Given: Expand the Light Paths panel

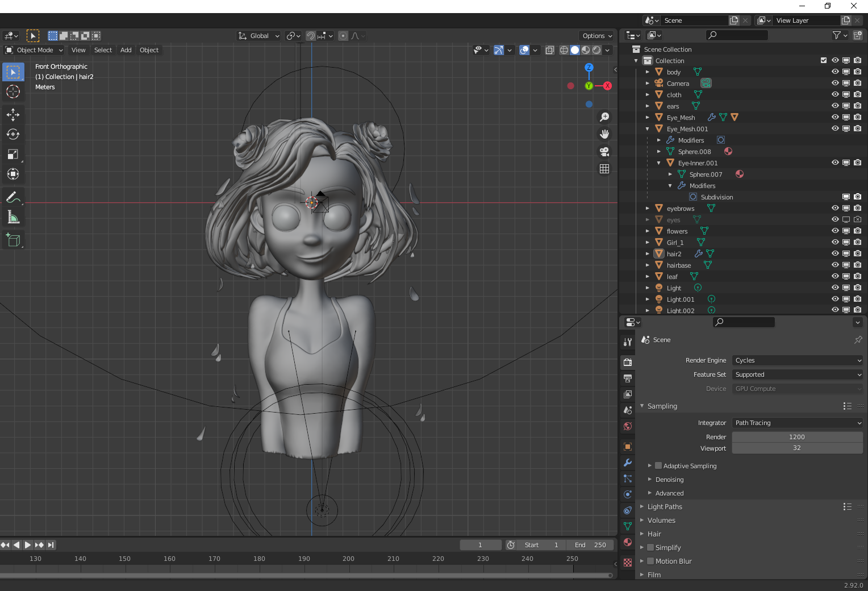Looking at the screenshot, I should (665, 507).
